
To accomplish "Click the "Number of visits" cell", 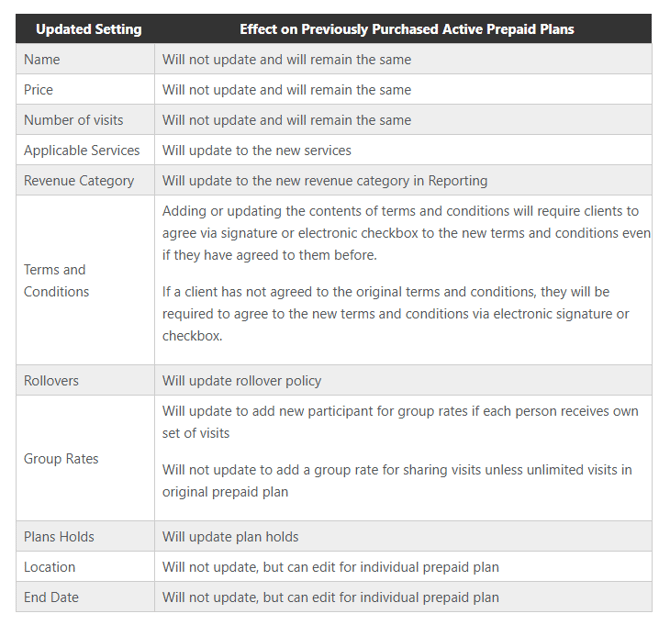I will point(74,120).
